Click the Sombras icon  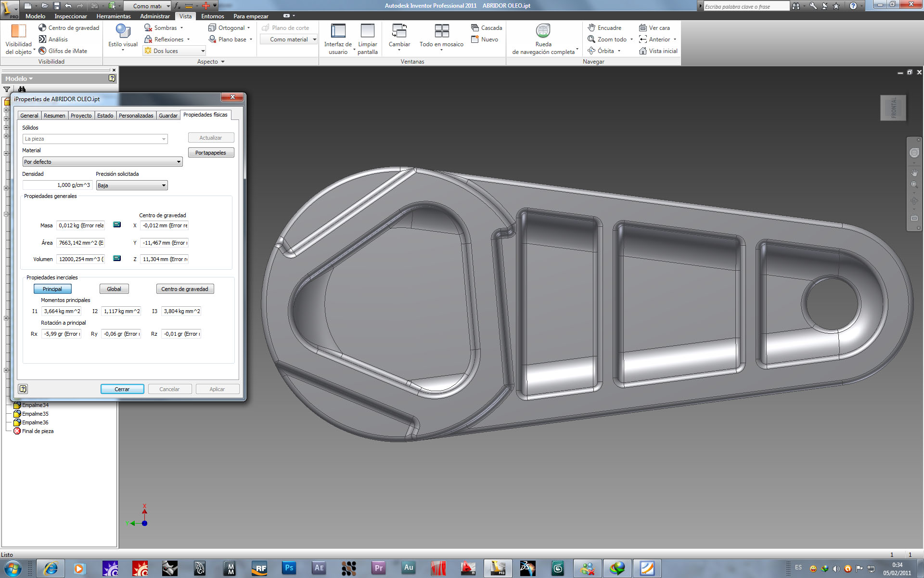148,28
